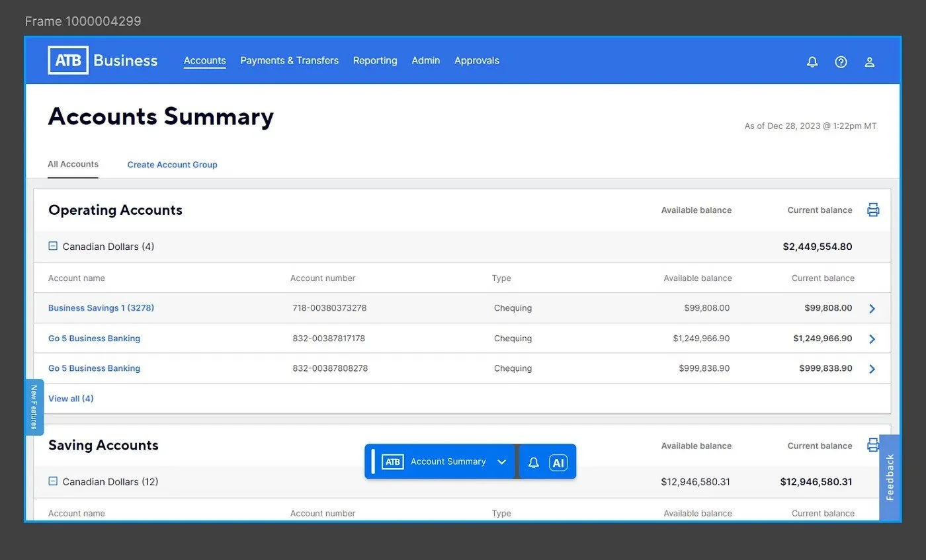The image size is (926, 560).
Task: Expand Account Summary dropdown chevron
Action: click(501, 462)
